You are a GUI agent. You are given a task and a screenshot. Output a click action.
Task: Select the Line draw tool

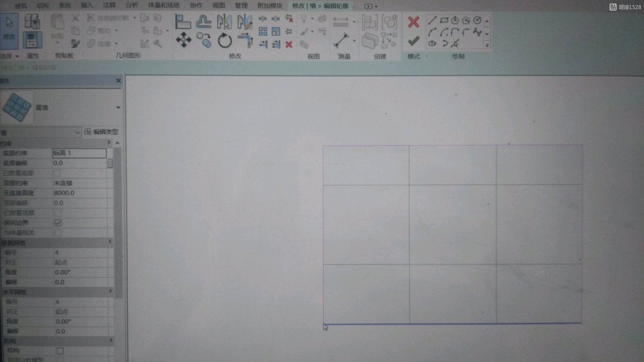point(432,21)
